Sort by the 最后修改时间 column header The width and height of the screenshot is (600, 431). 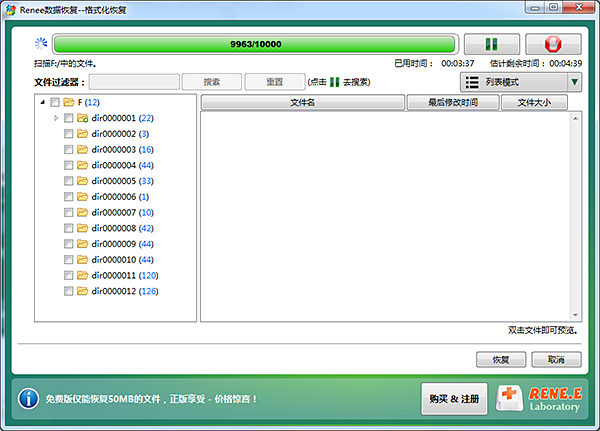point(453,103)
